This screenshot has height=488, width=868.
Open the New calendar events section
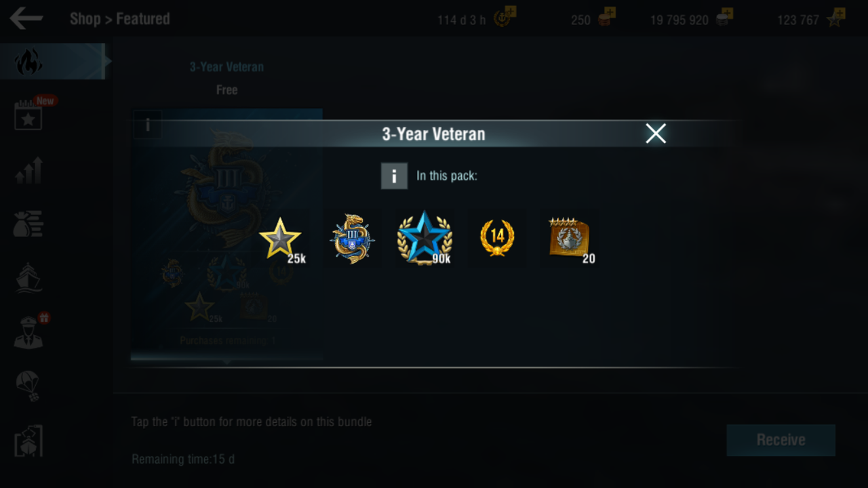coord(29,115)
